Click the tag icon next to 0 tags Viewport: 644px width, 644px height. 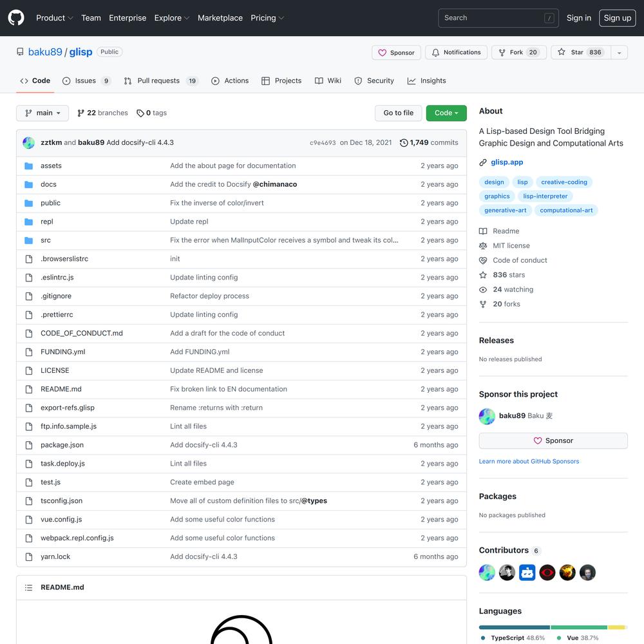click(x=140, y=113)
